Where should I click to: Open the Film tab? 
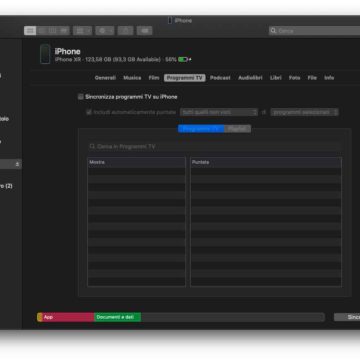154,78
